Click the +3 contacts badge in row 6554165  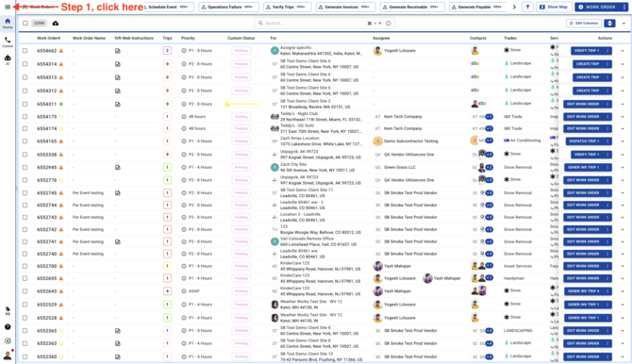click(490, 141)
